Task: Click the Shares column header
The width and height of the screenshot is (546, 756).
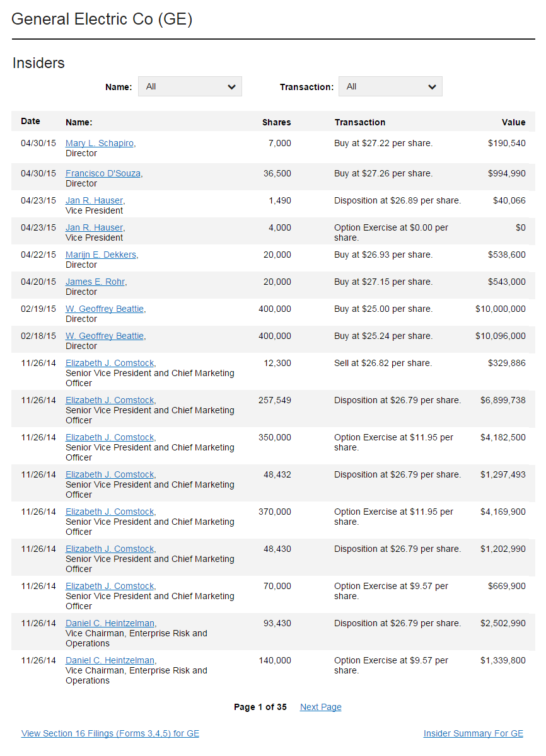Action: [276, 123]
